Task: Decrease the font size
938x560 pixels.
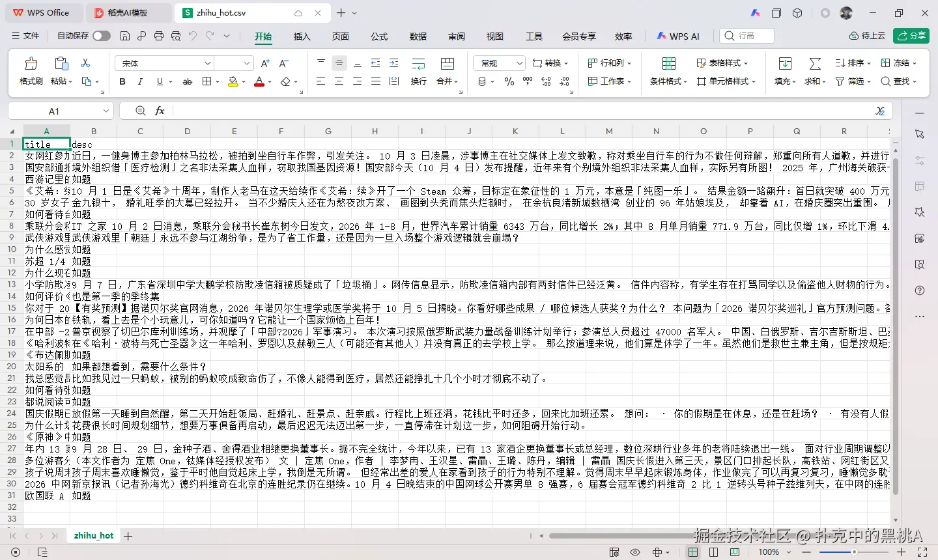Action: click(283, 63)
